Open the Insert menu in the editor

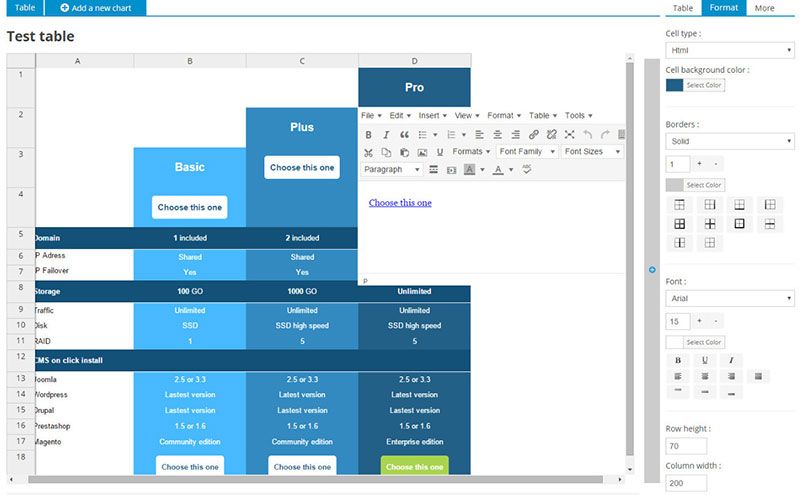click(x=432, y=116)
